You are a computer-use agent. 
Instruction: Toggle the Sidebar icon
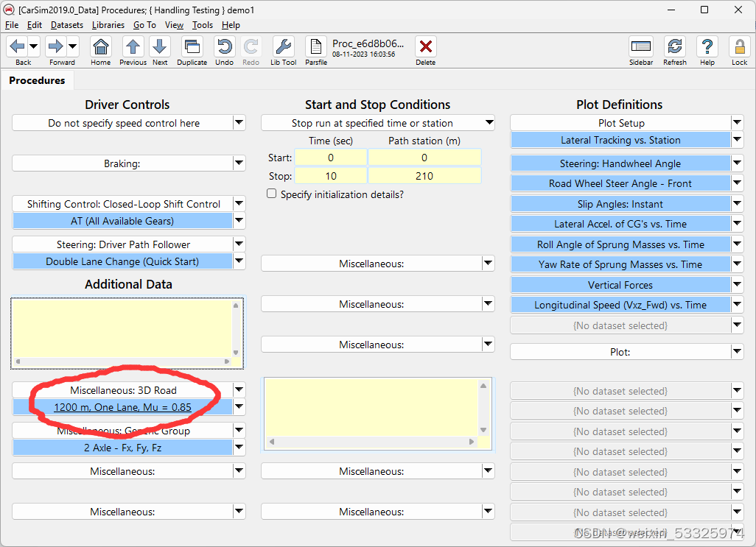coord(640,48)
